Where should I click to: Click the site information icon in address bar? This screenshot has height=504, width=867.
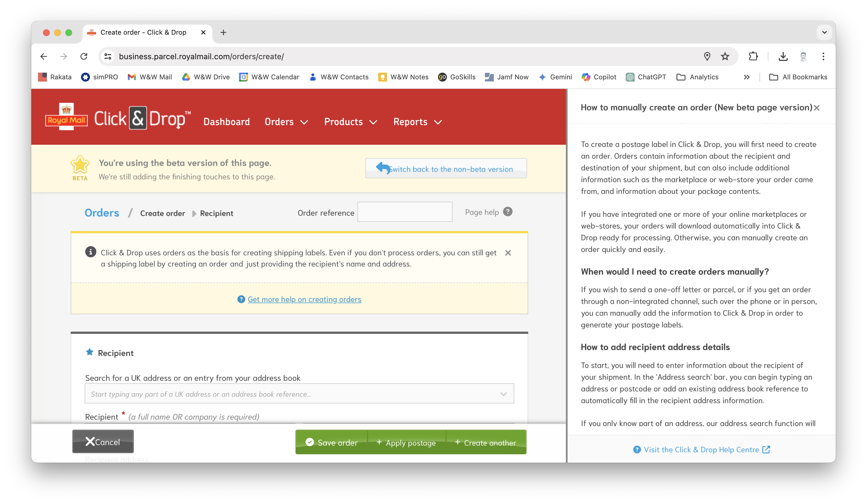point(108,56)
